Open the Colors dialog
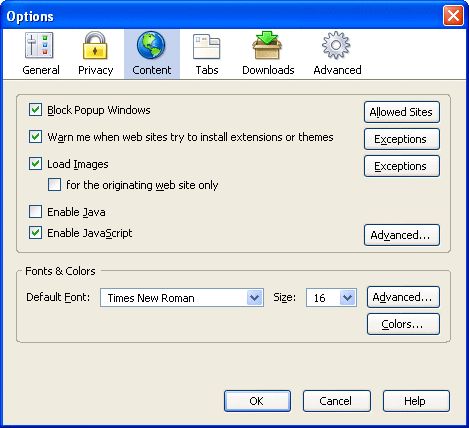469x428 pixels. pos(403,324)
